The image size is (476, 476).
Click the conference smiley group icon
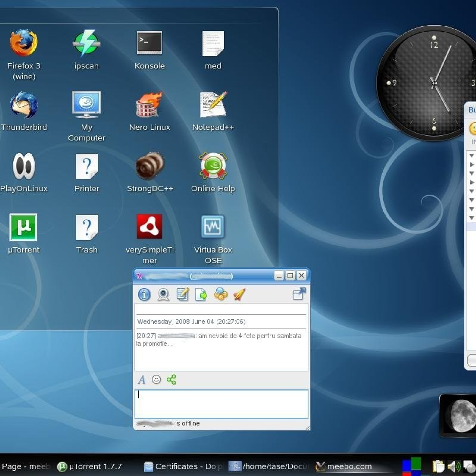221,294
